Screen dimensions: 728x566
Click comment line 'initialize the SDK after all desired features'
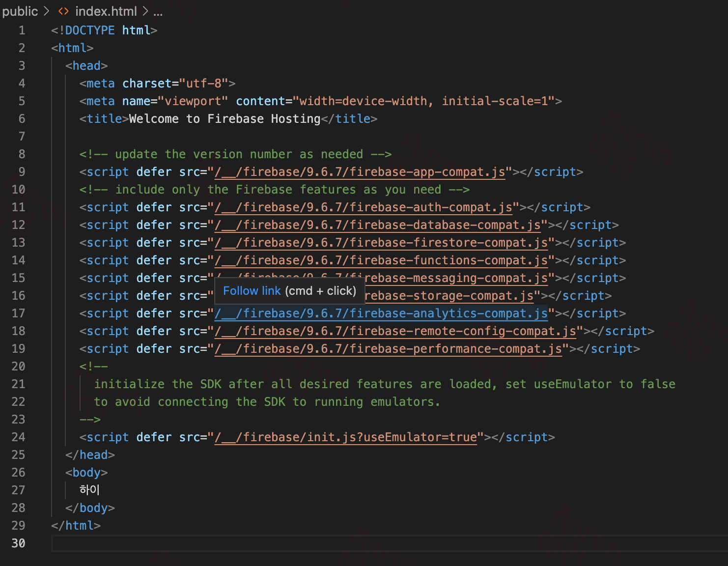(x=385, y=384)
